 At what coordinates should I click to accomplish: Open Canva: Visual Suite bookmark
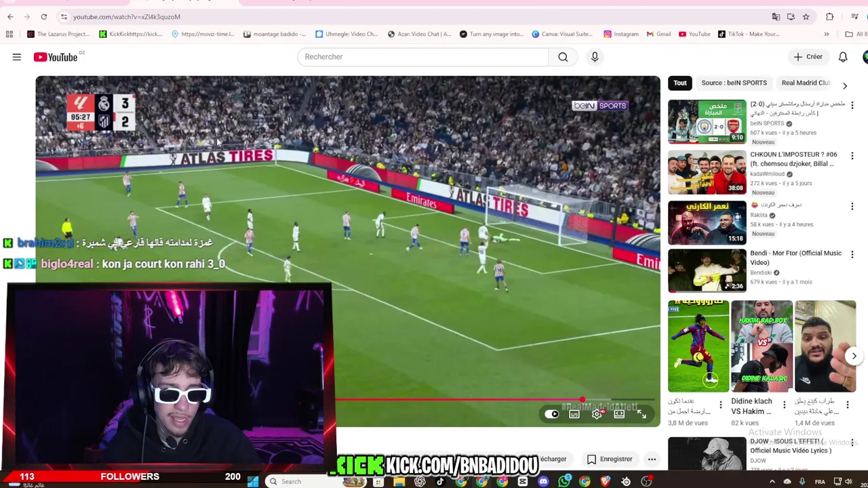561,34
